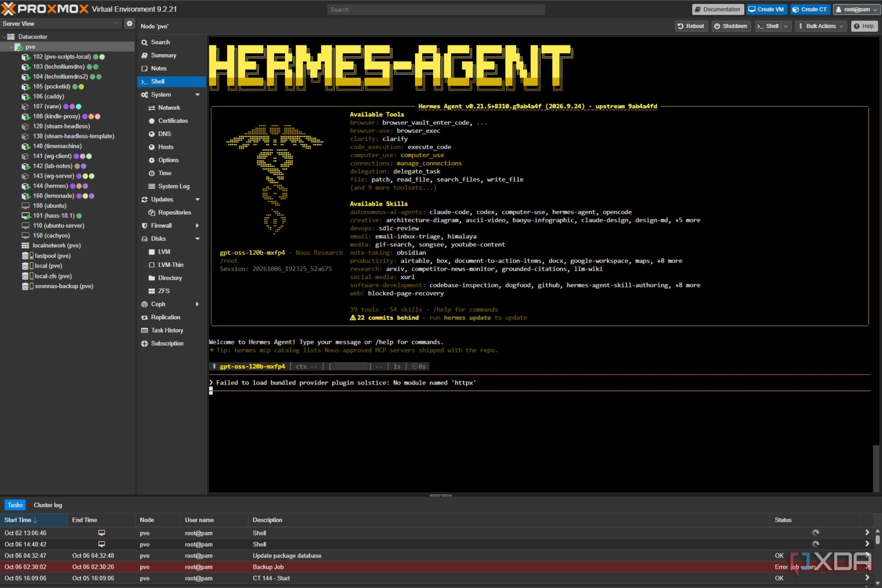Switch to the Tasks tab
Viewport: 882px width, 588px height.
tap(15, 505)
